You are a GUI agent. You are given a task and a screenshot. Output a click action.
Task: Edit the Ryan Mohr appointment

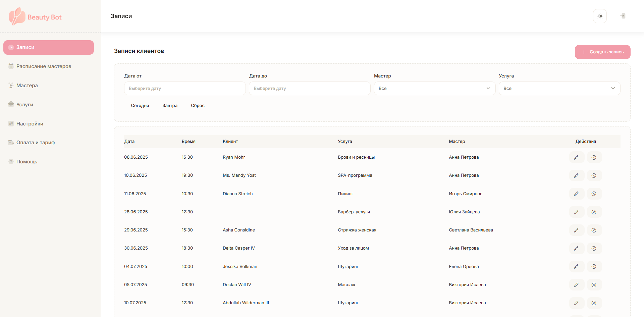click(576, 157)
